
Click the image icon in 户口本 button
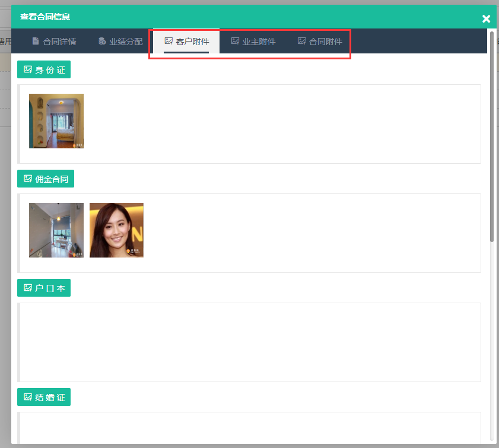28,288
